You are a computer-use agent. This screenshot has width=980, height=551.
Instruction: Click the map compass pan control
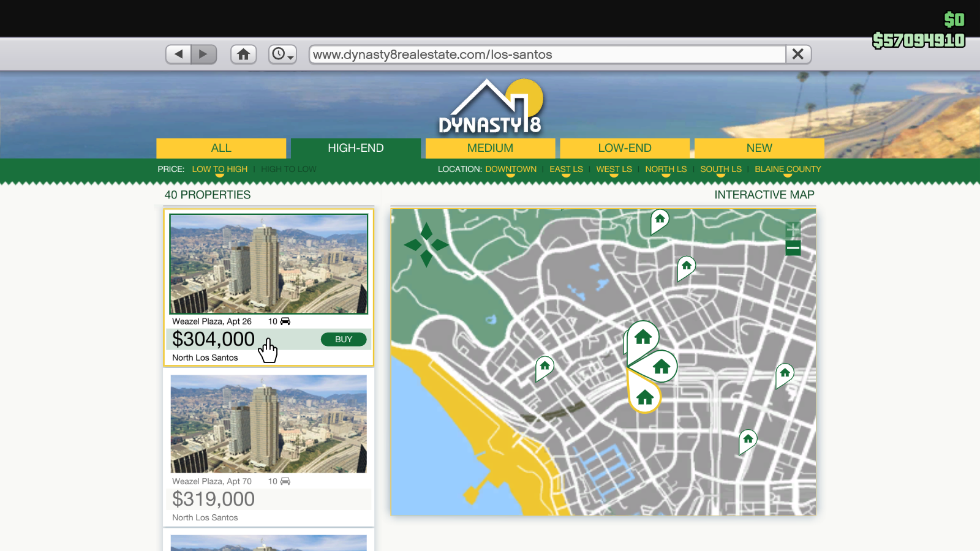tap(426, 245)
